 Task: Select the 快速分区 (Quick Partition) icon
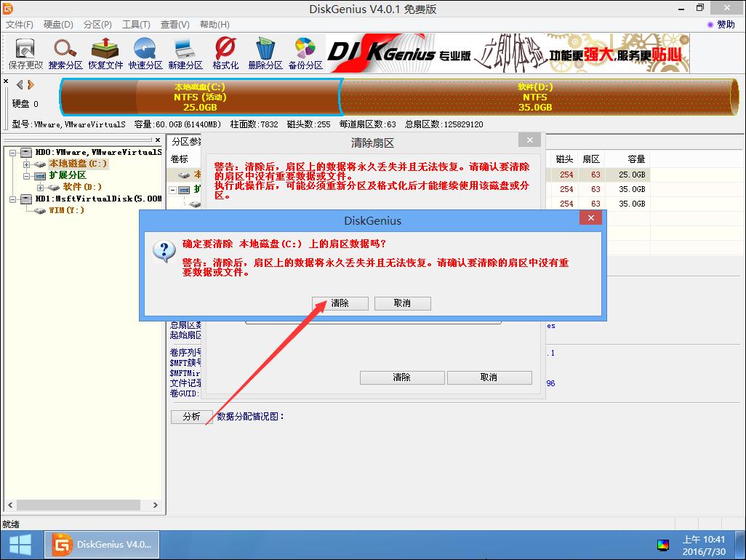(x=145, y=52)
